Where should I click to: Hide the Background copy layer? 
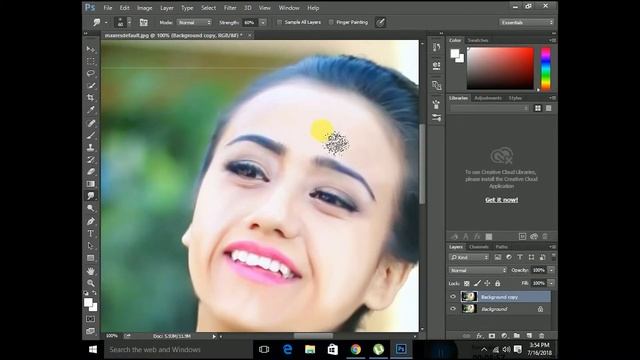coord(453,297)
